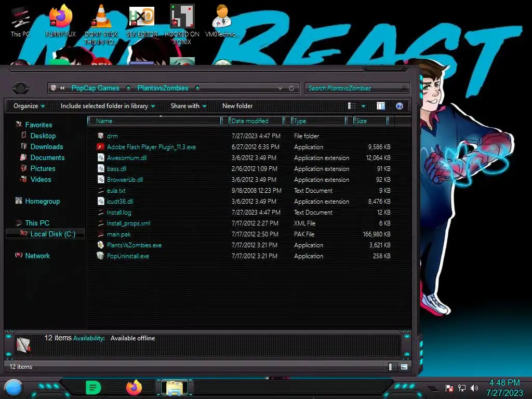The width and height of the screenshot is (532, 399).
Task: Select the eula.txt file
Action: point(116,190)
